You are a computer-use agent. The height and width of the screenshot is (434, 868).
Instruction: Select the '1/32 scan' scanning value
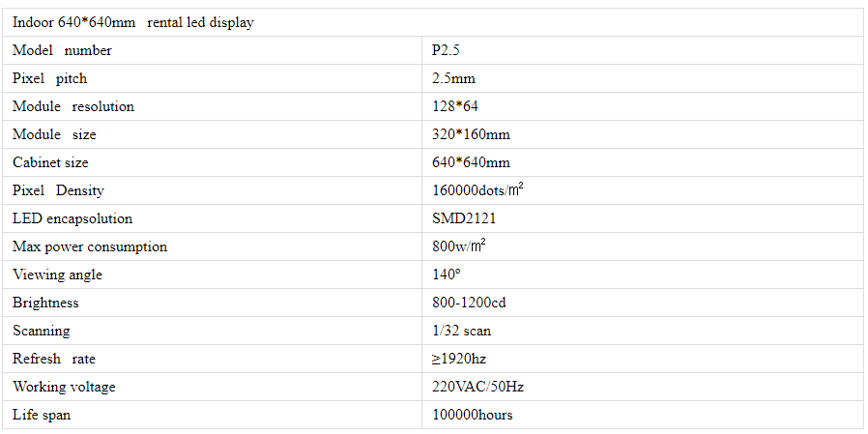click(461, 331)
